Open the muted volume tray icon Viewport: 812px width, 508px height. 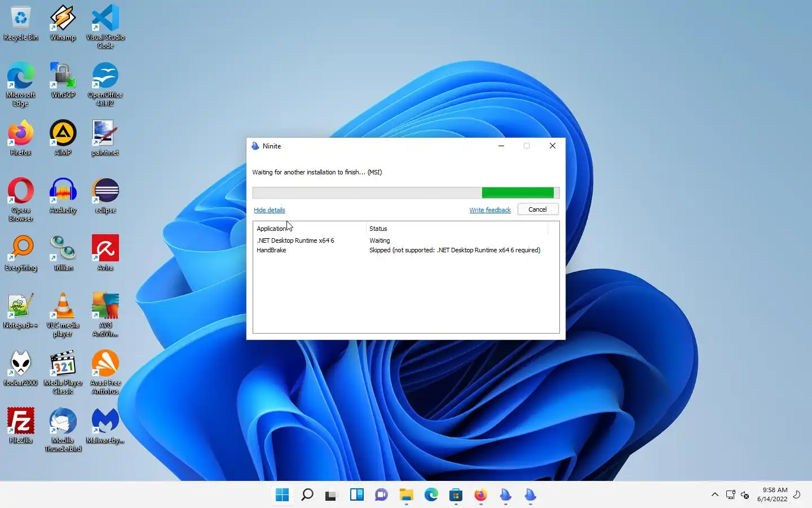point(745,495)
